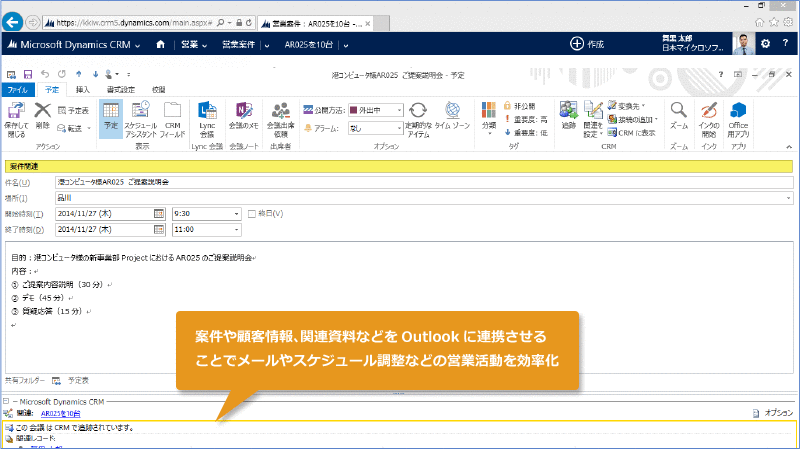Open Office Apps (Office用アプリ) icon
800x449 pixels.
739,116
